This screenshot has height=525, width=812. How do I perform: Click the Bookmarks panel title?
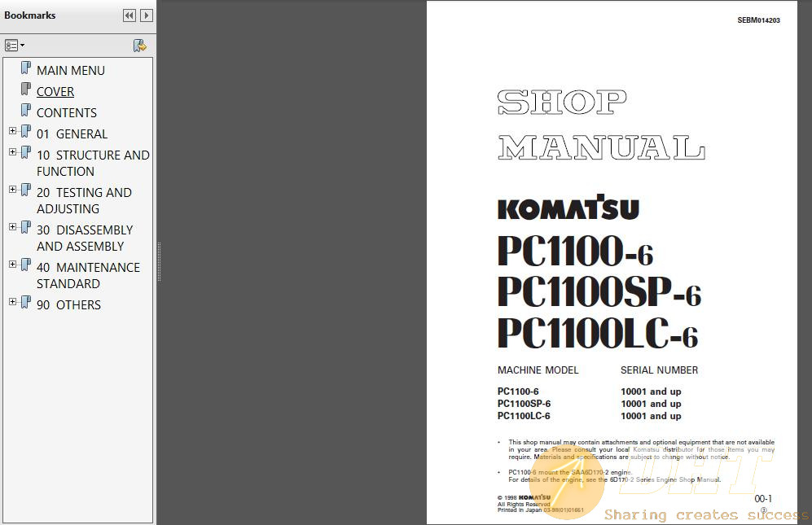30,15
